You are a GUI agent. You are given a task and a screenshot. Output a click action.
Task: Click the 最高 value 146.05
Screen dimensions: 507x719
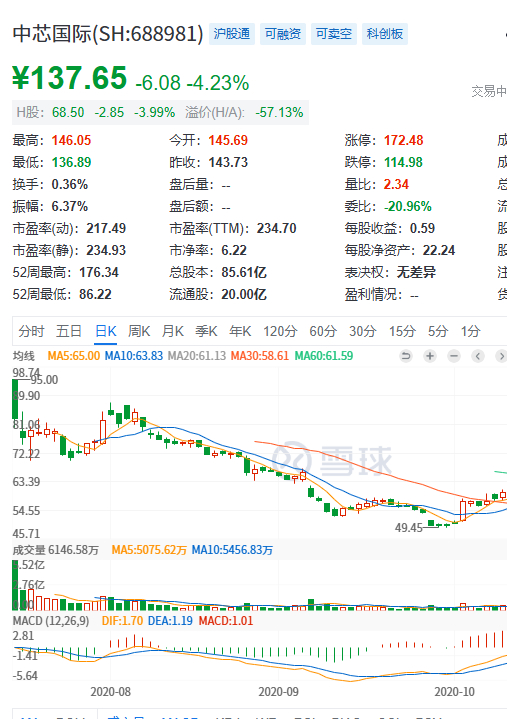pyautogui.click(x=72, y=140)
